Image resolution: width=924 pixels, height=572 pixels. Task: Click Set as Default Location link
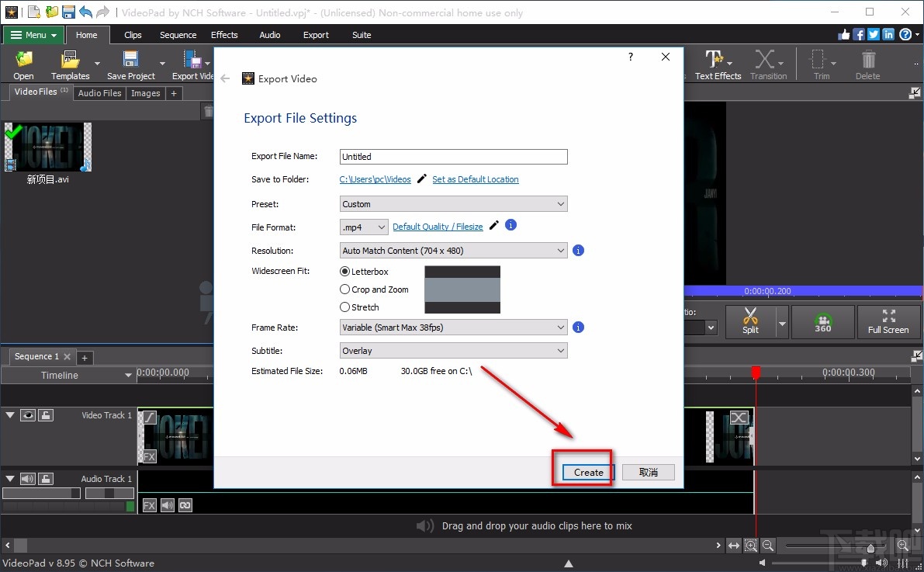[475, 179]
